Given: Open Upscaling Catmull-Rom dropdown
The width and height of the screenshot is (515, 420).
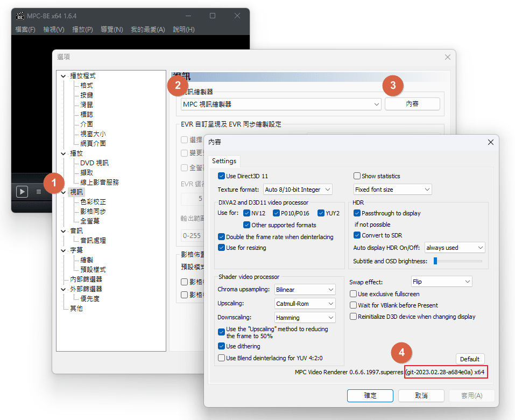Looking at the screenshot, I should click(305, 304).
